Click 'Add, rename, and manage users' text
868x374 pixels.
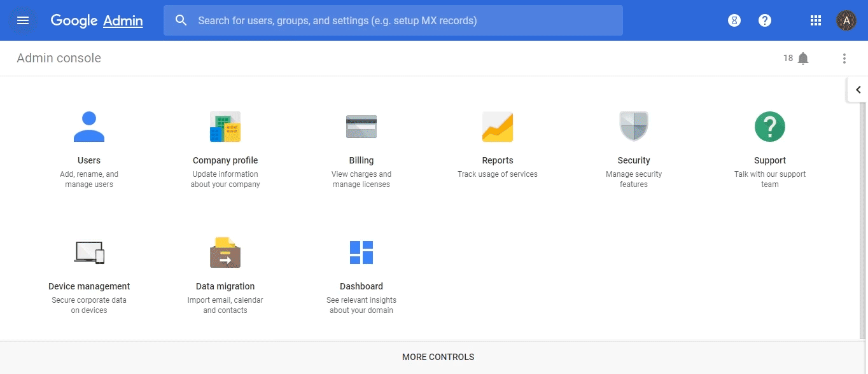[89, 179]
